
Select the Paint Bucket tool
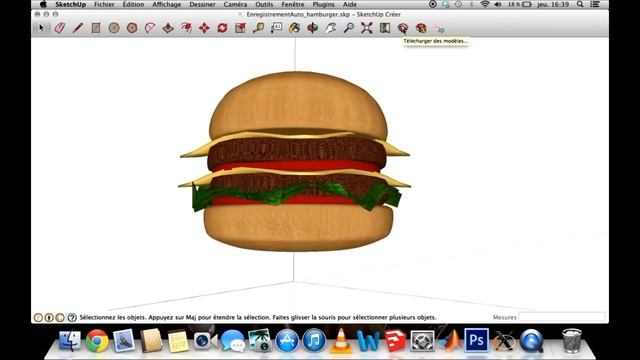click(294, 28)
